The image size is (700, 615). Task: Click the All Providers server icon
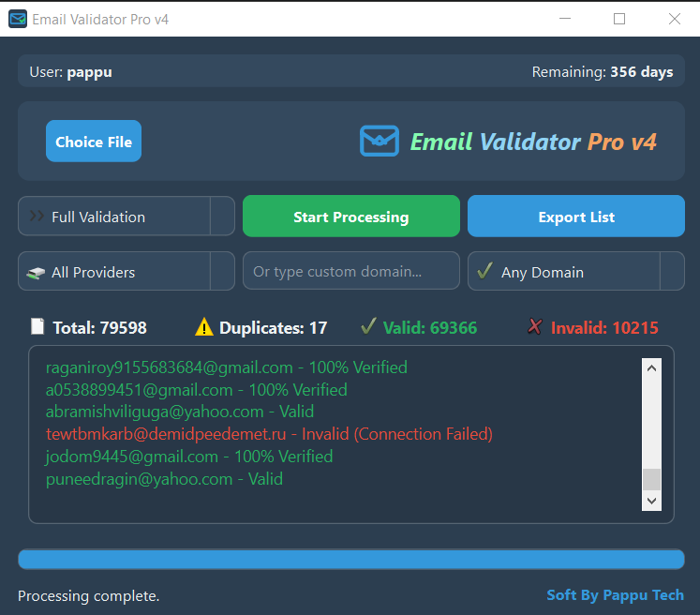point(36,273)
